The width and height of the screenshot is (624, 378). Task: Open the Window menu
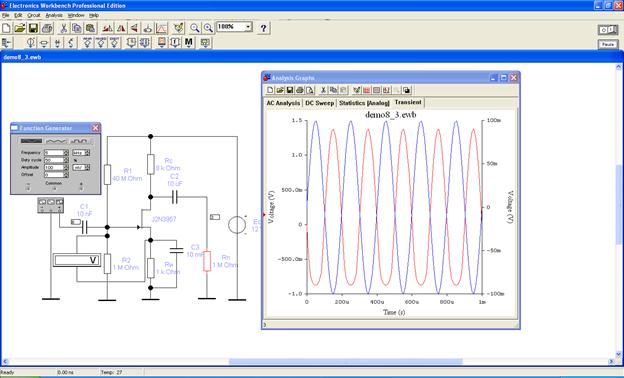pyautogui.click(x=76, y=15)
